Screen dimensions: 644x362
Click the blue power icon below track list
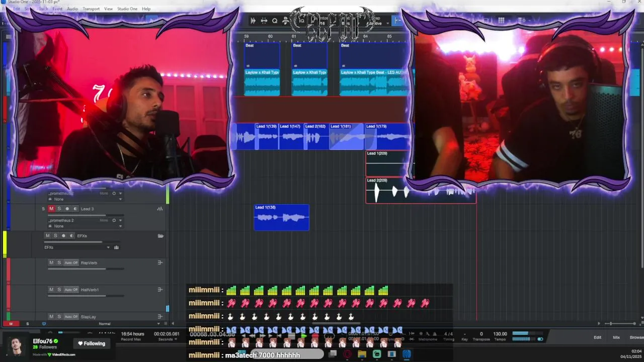(44, 324)
